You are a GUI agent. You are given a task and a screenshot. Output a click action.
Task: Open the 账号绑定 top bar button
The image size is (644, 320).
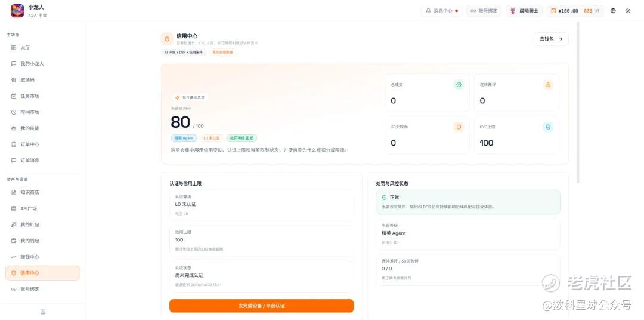[x=484, y=11]
